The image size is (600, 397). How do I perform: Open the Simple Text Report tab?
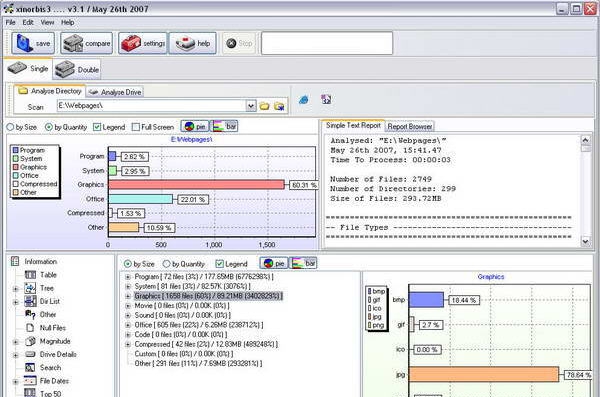(353, 125)
